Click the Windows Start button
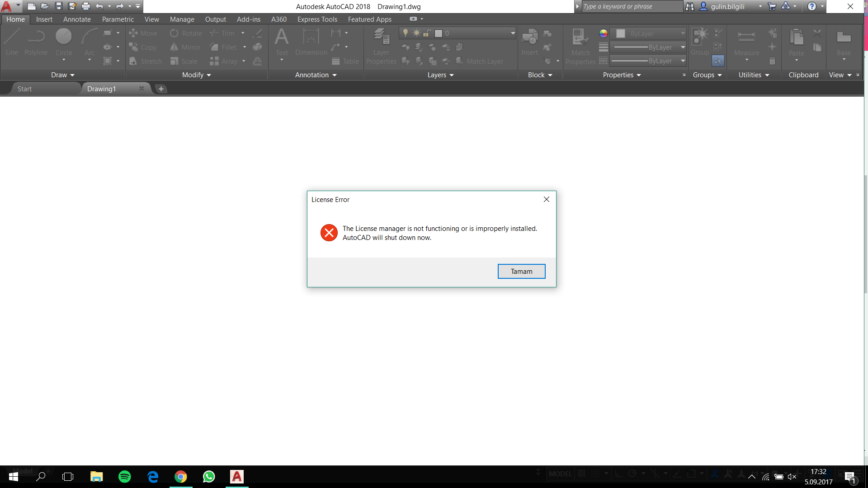868x488 pixels. point(13,477)
